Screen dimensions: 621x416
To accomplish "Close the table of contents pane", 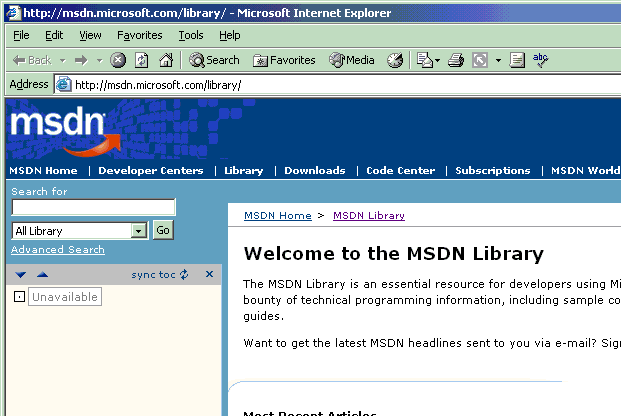I will [210, 274].
